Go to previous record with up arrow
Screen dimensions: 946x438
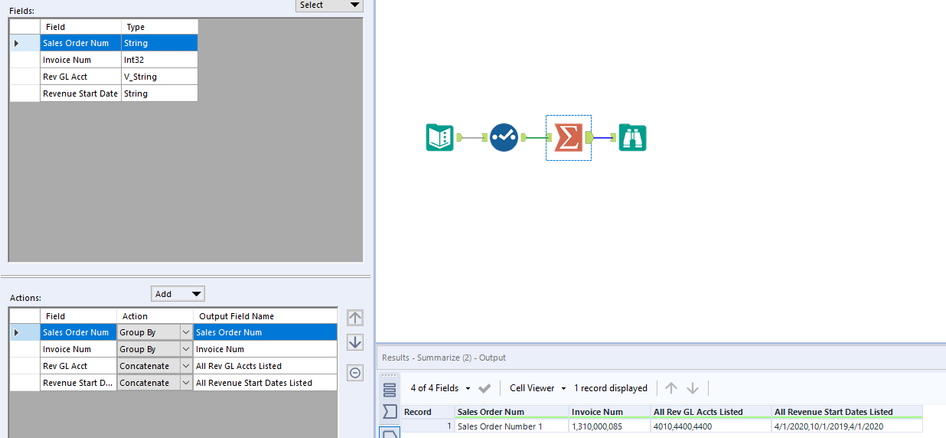[x=671, y=388]
